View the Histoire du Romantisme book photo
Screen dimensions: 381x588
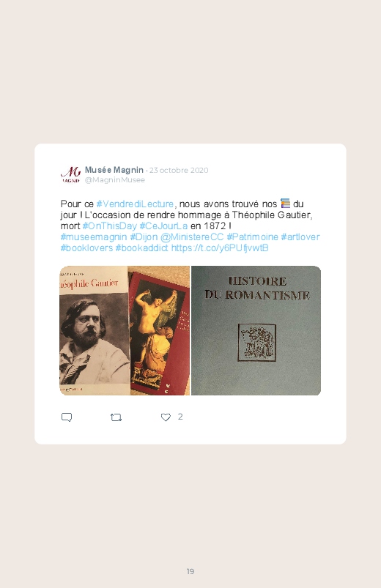coord(256,330)
